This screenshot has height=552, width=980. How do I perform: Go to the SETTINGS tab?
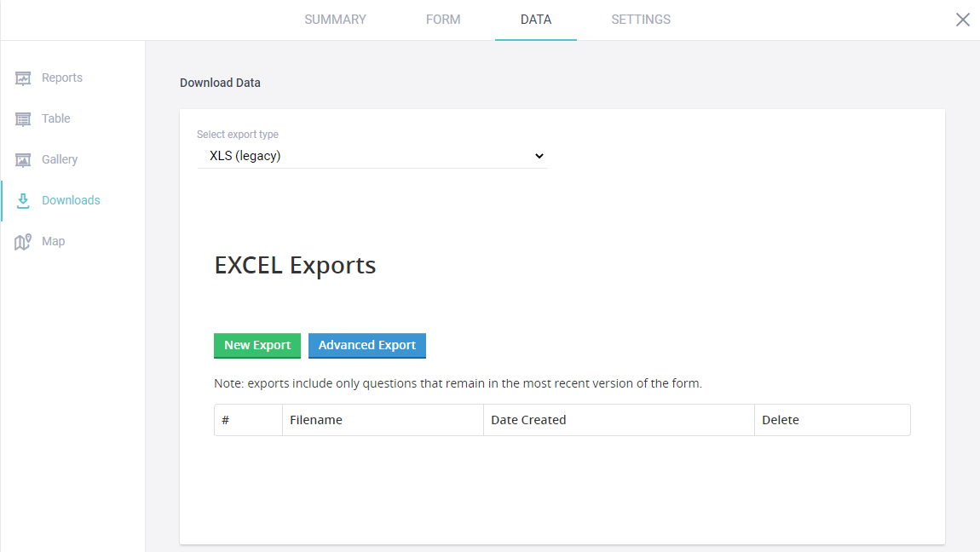[640, 20]
